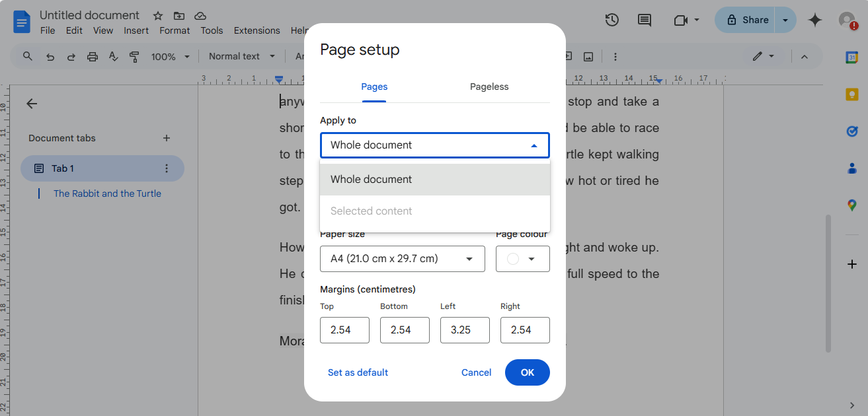The height and width of the screenshot is (416, 868).
Task: Open Google Calendar side panel icon
Action: 851,57
